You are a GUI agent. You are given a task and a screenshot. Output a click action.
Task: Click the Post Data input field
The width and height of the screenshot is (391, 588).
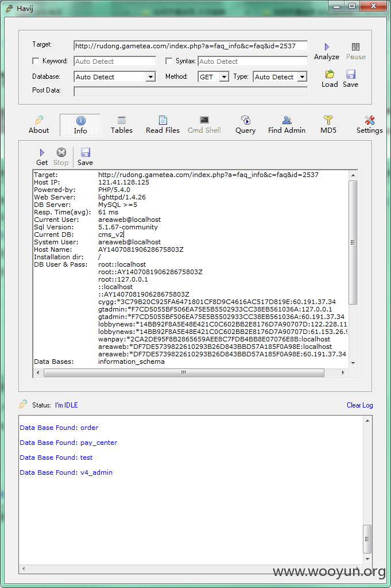point(191,91)
